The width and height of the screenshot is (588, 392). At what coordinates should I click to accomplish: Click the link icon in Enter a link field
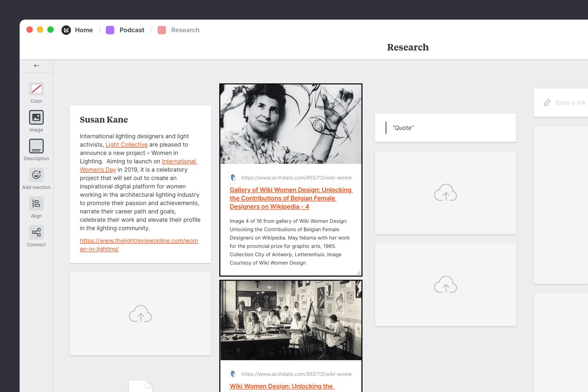[x=547, y=103]
